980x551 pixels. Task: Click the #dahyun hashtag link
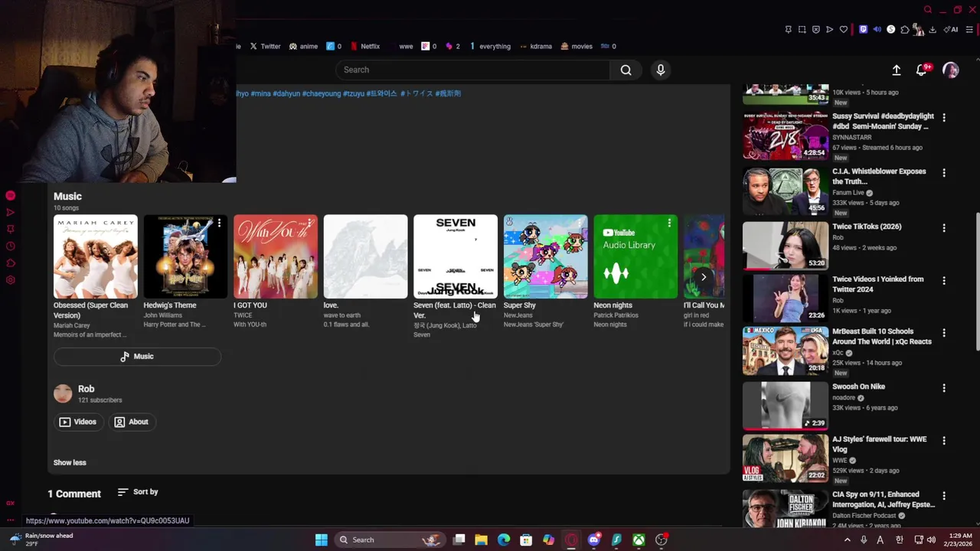(286, 93)
